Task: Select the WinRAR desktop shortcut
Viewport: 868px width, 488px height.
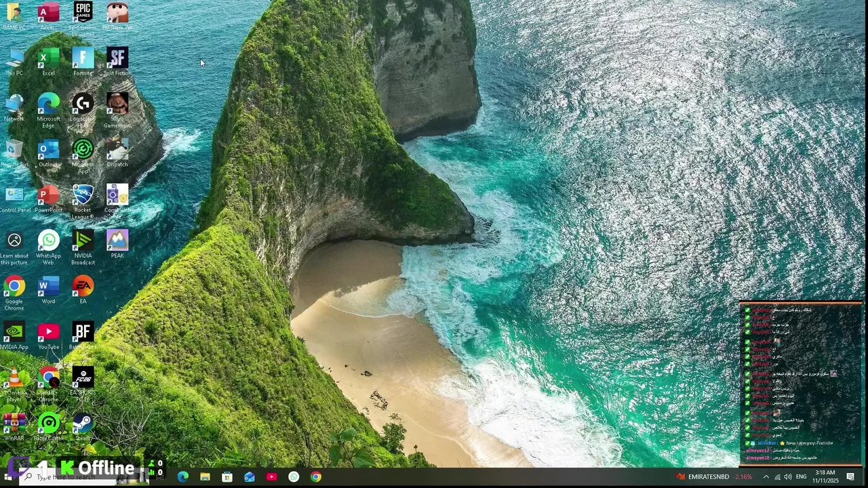Action: 14,427
